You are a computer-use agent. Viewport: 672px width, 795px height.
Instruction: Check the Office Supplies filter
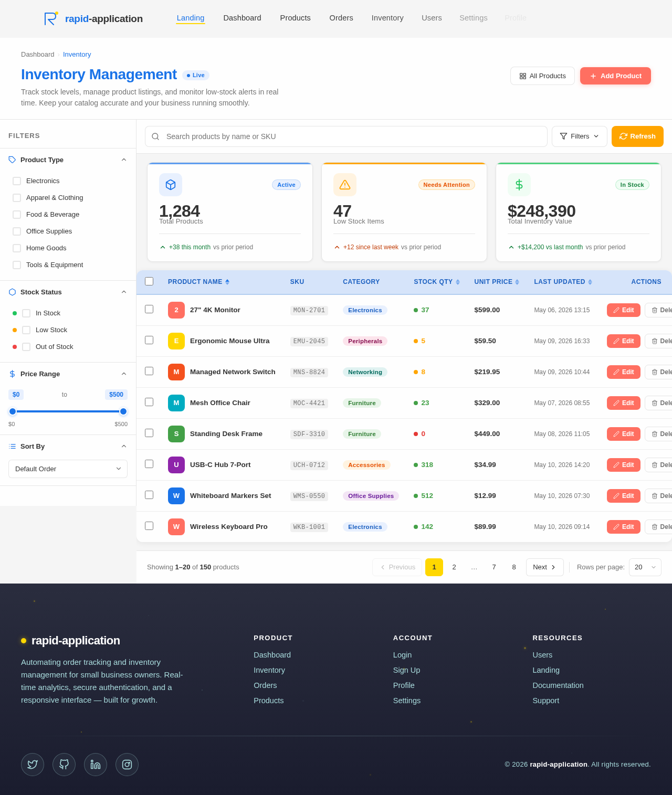coord(17,231)
